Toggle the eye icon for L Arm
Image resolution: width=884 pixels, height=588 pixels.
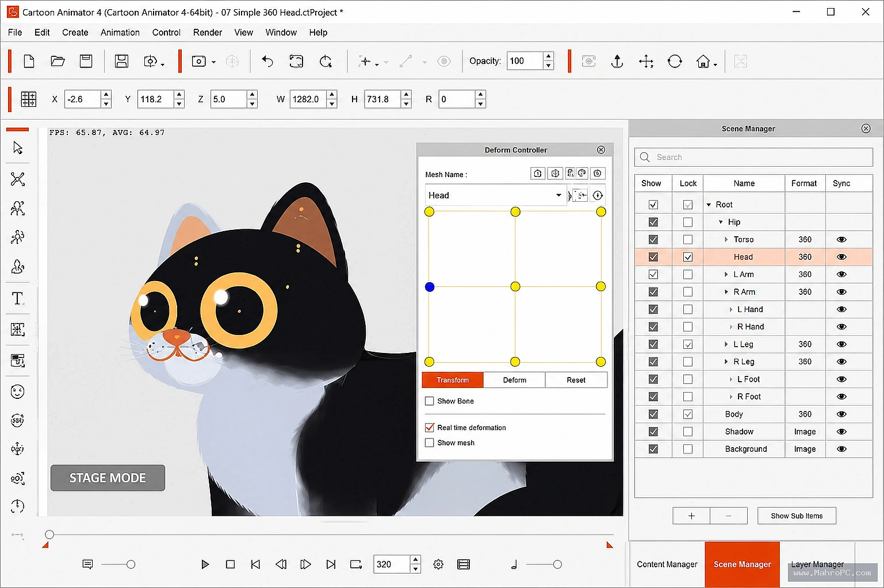click(x=841, y=275)
